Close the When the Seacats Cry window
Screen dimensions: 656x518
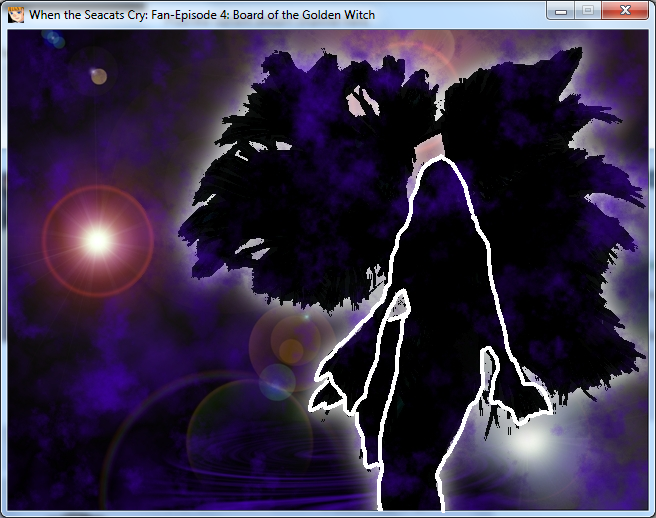click(625, 10)
